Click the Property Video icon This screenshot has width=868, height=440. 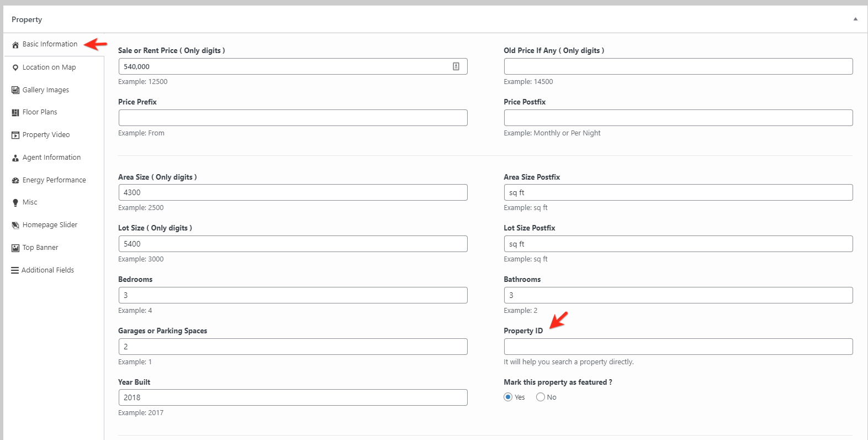[15, 135]
